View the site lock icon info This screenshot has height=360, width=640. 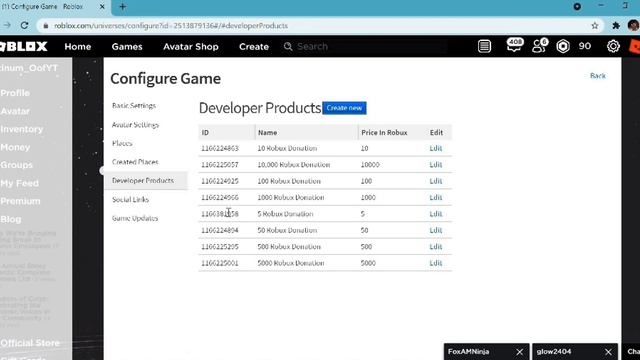(46, 26)
